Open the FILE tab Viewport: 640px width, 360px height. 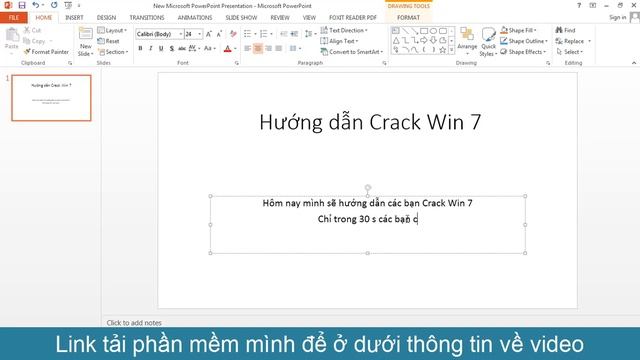(14, 18)
